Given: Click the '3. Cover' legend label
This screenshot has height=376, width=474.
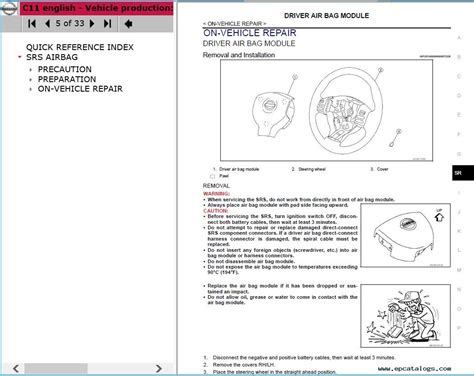Looking at the screenshot, I should click(379, 169).
